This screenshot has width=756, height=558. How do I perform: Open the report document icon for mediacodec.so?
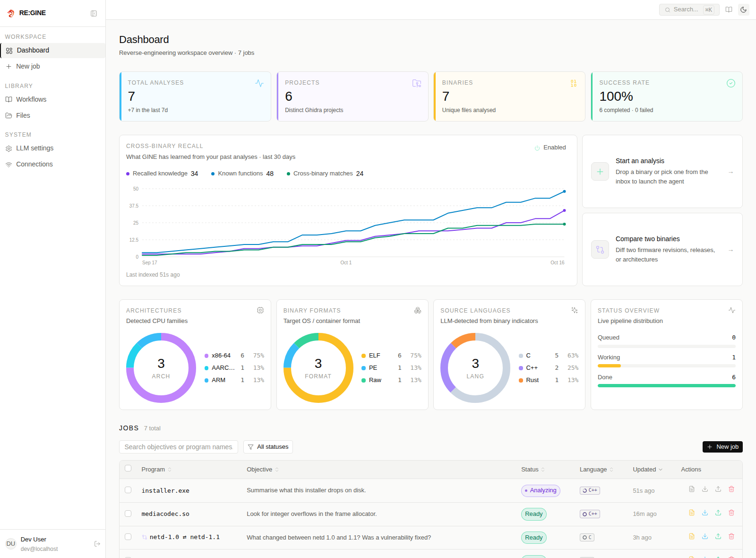tap(692, 513)
